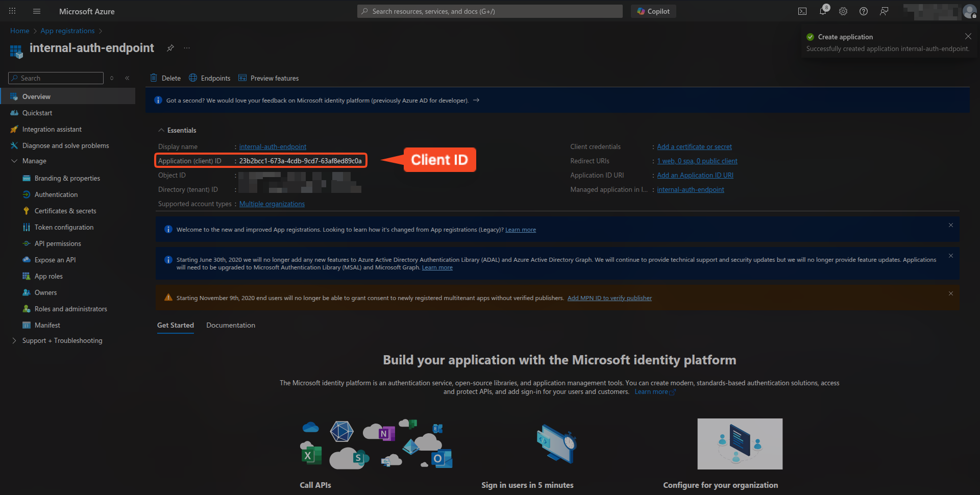Open portal settings with the gear icon
The height and width of the screenshot is (495, 980).
click(843, 11)
